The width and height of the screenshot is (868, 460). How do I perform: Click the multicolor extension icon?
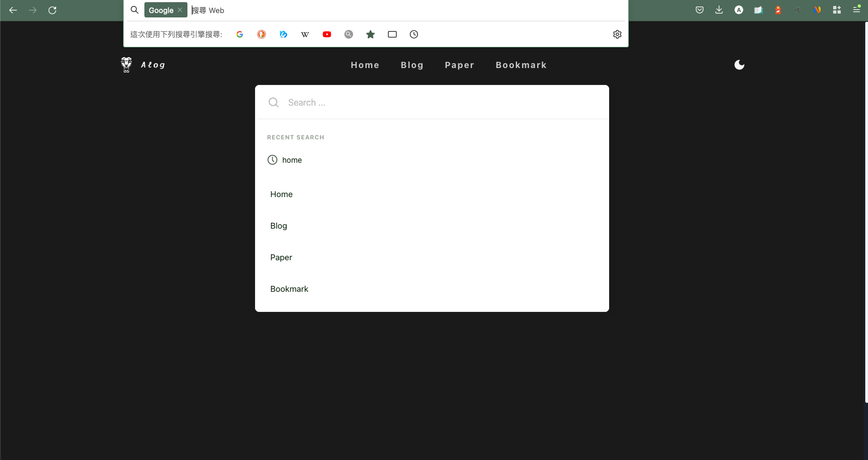[817, 10]
